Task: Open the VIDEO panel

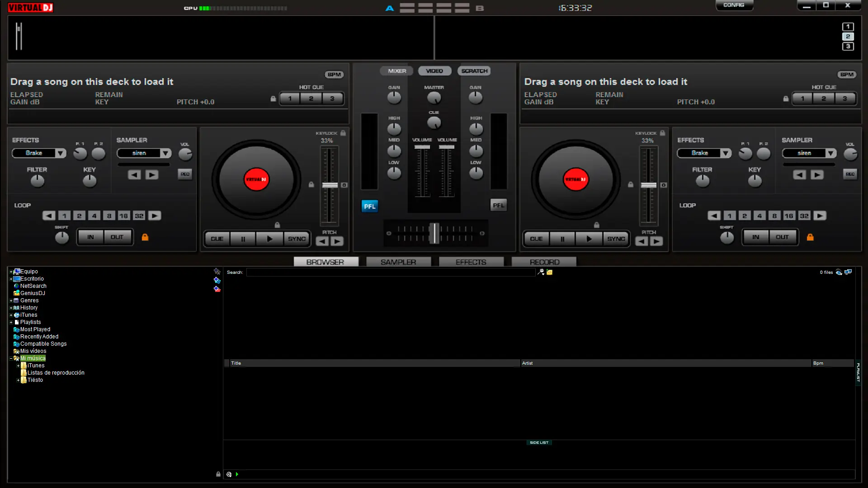Action: 434,71
